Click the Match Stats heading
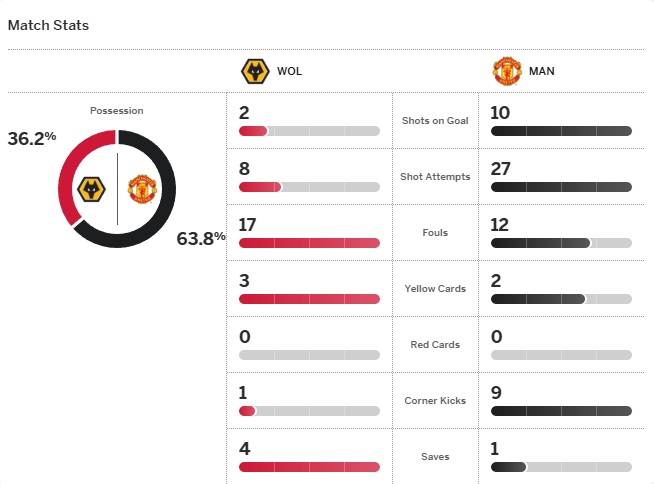 (x=48, y=25)
